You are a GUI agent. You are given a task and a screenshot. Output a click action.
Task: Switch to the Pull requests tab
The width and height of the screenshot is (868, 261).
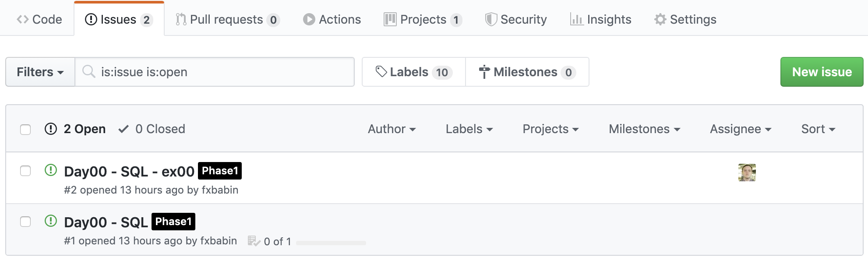click(227, 20)
